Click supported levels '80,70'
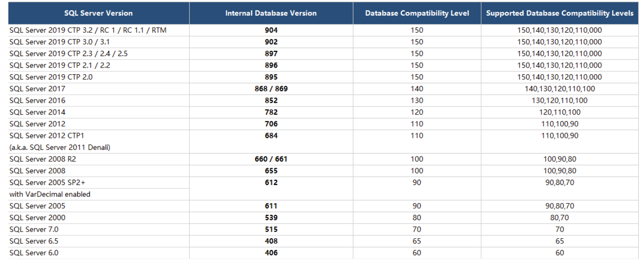 pos(560,218)
